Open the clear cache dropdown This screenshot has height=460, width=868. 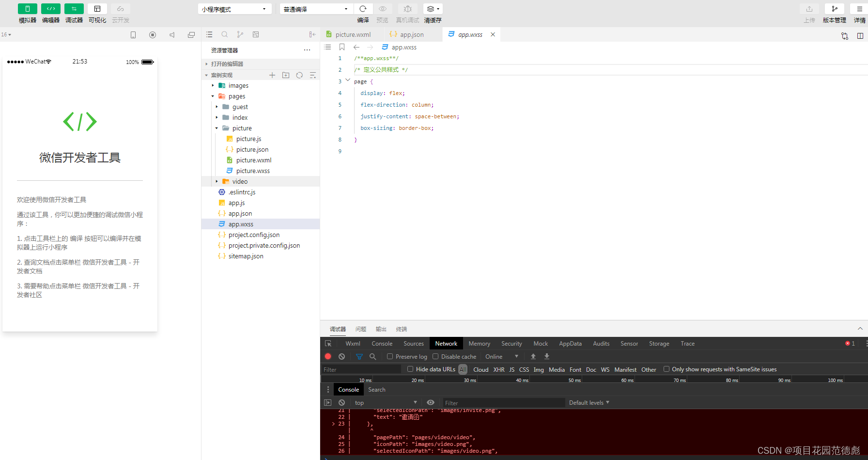click(433, 9)
